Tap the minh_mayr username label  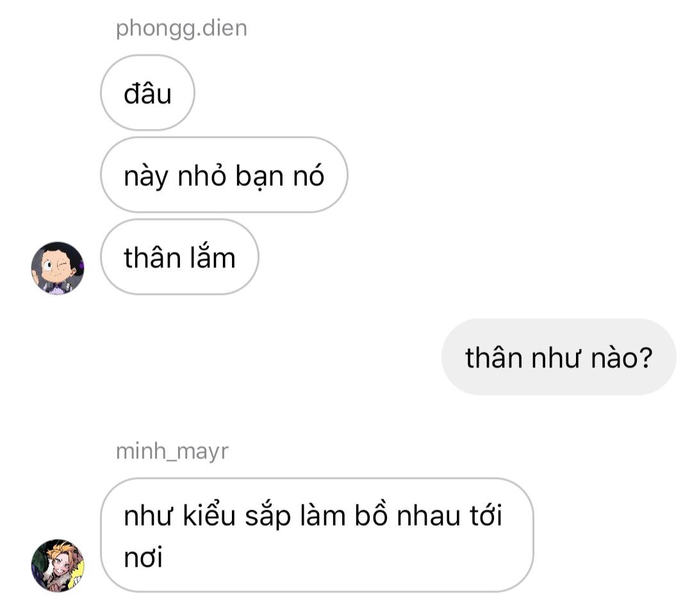click(172, 452)
